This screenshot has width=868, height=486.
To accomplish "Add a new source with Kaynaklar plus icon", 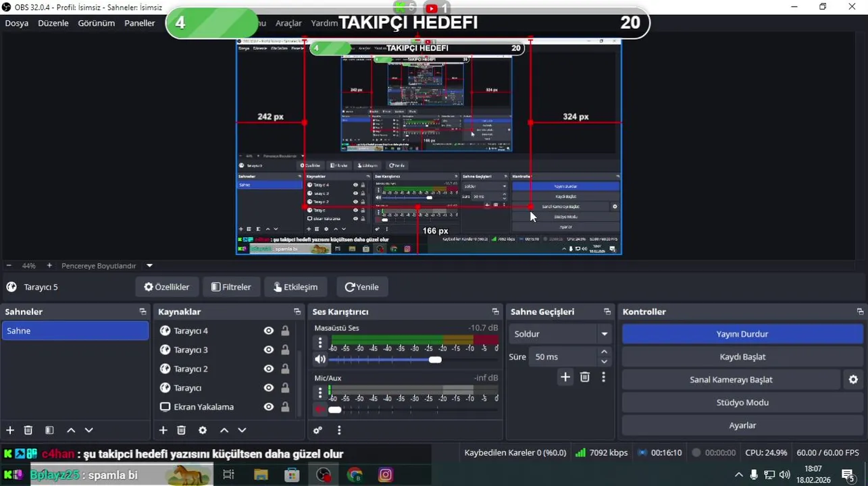I will [x=163, y=430].
